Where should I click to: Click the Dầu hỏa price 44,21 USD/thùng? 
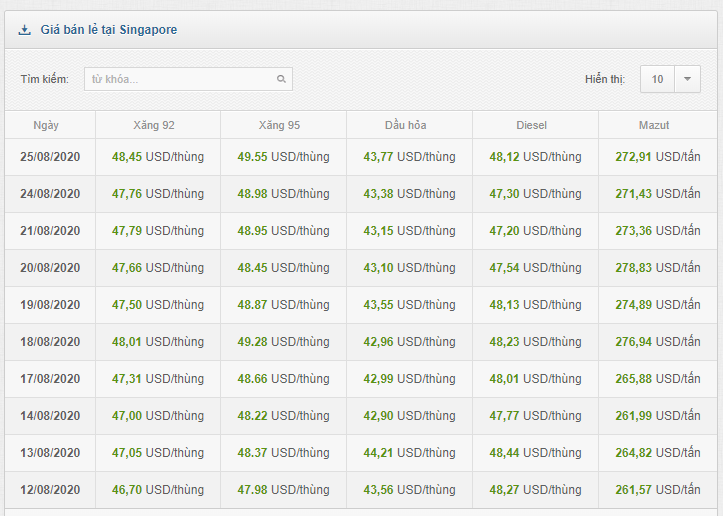pos(409,453)
